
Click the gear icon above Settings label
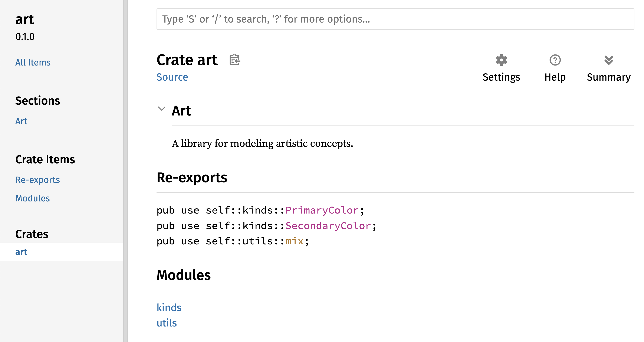[501, 60]
